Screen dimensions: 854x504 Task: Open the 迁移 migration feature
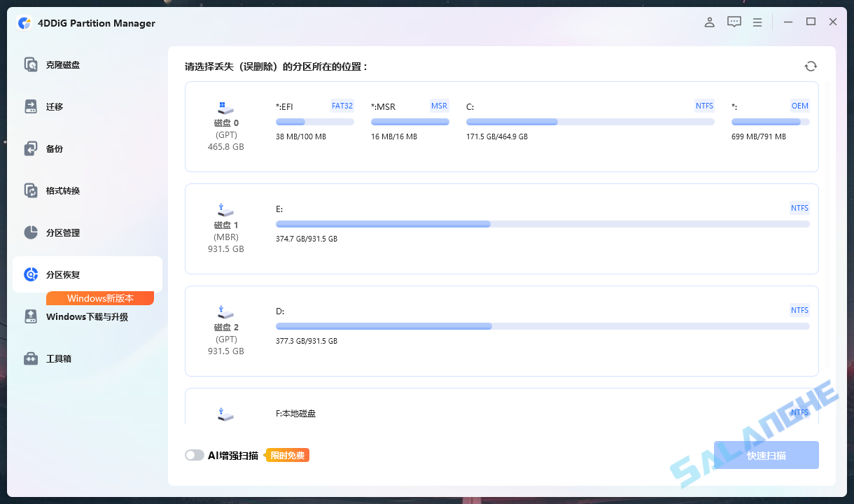click(29, 106)
